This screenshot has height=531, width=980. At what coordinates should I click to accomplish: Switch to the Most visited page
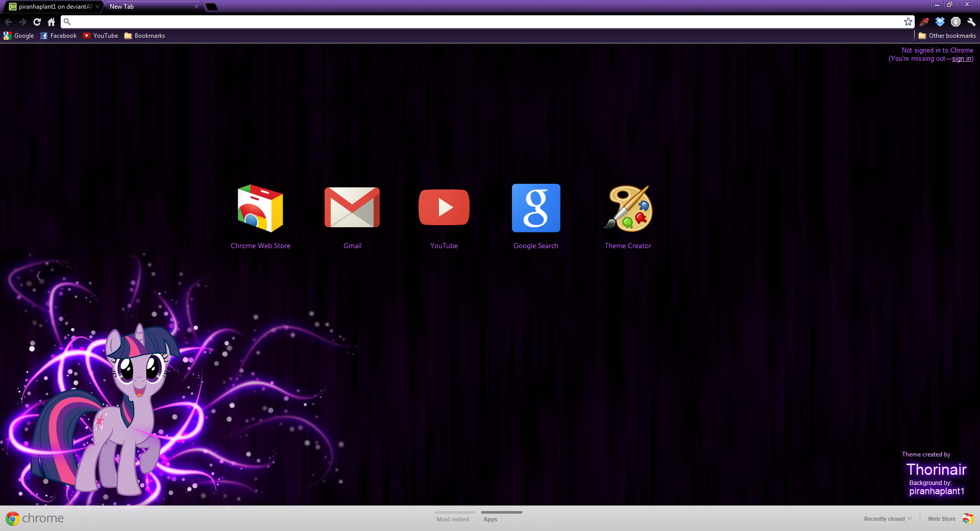(x=453, y=517)
